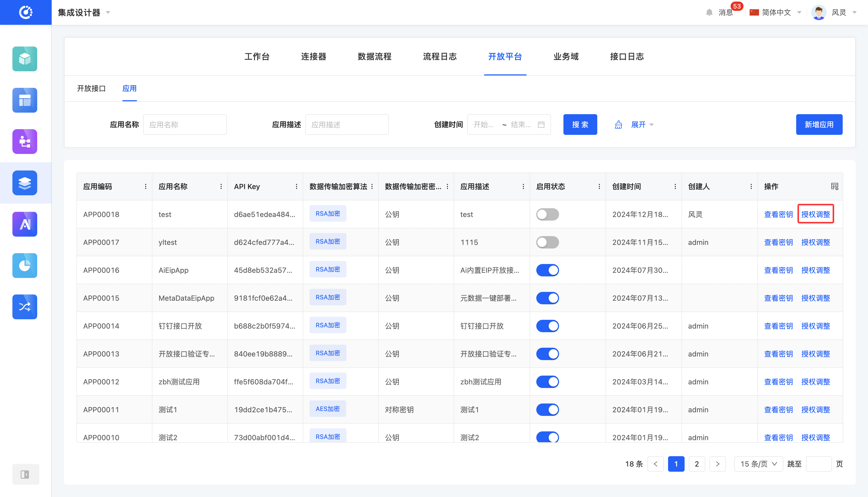The width and height of the screenshot is (868, 497).
Task: Open the 15 条/页 page size dropdown
Action: tap(758, 464)
